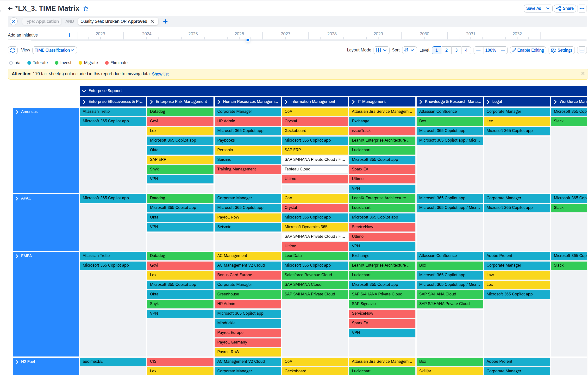Show list of missing fact sheets
The height and width of the screenshot is (375, 588).
pyautogui.click(x=160, y=74)
